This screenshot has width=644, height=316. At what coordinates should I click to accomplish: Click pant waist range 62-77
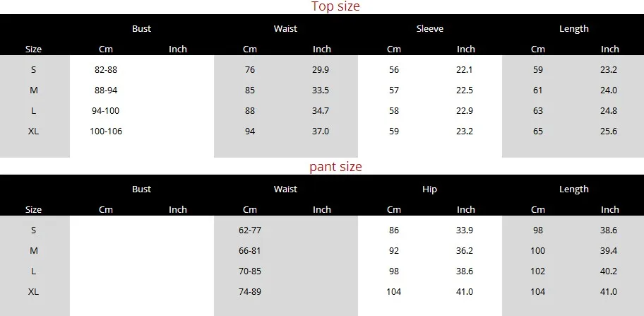(x=250, y=230)
